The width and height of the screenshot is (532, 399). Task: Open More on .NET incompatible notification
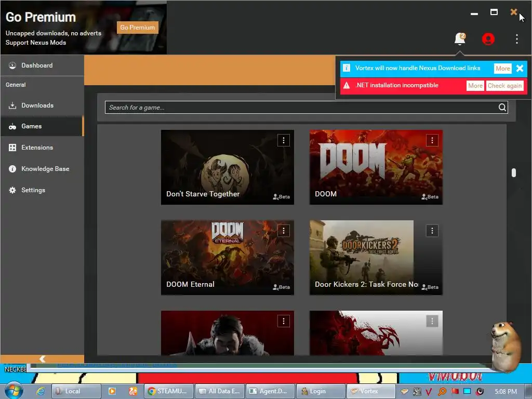(x=475, y=86)
